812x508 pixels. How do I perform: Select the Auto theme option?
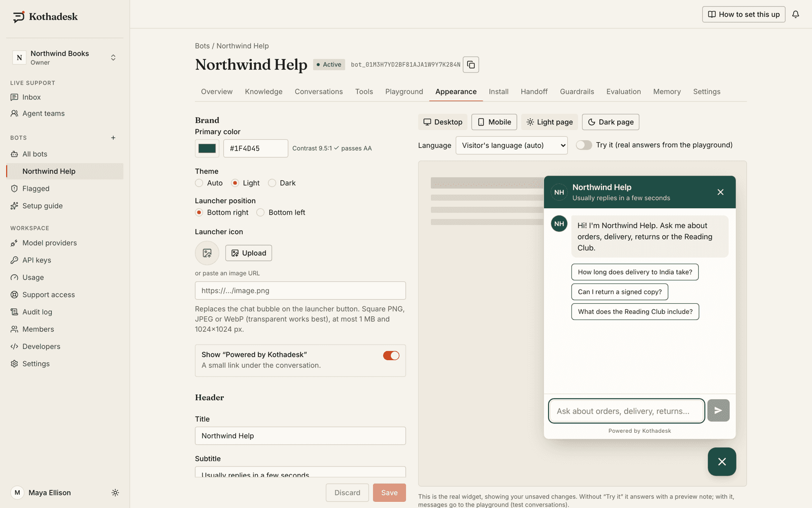(x=199, y=183)
